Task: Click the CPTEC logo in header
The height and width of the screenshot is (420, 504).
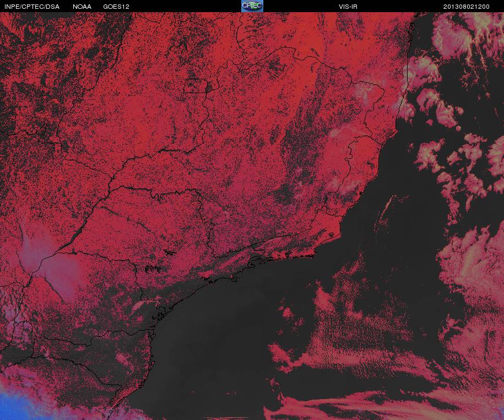Action: 252,6
